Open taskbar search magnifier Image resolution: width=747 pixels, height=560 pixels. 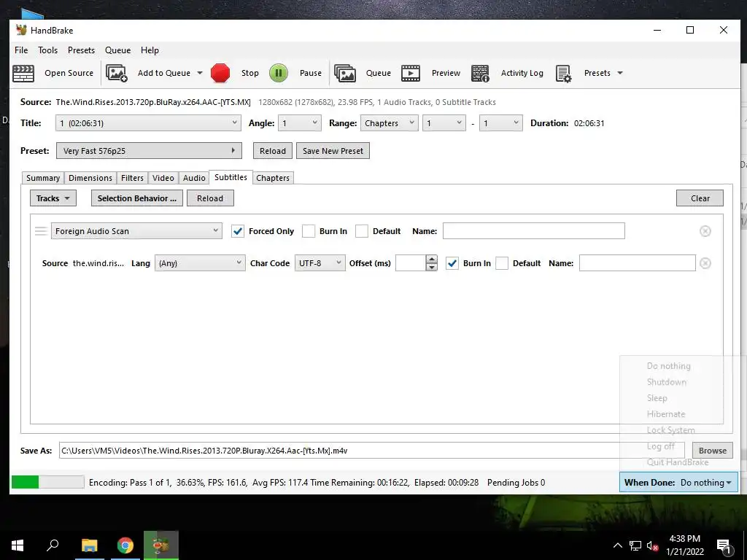(x=53, y=545)
